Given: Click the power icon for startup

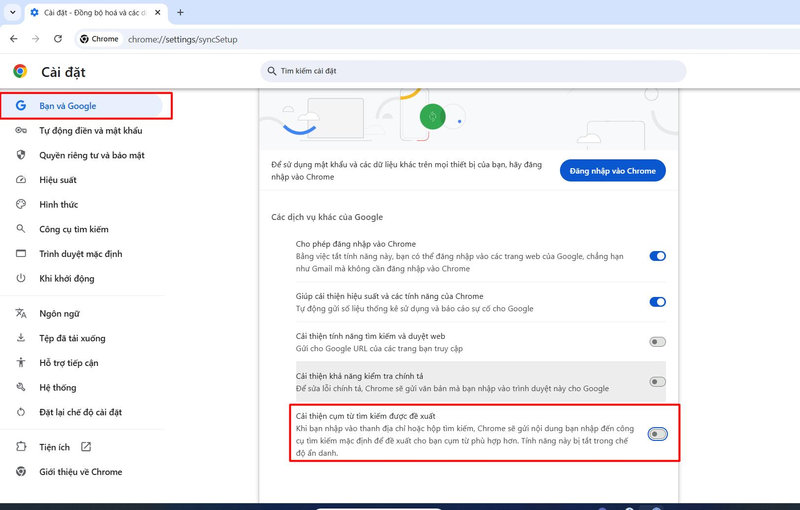Looking at the screenshot, I should pos(21,278).
